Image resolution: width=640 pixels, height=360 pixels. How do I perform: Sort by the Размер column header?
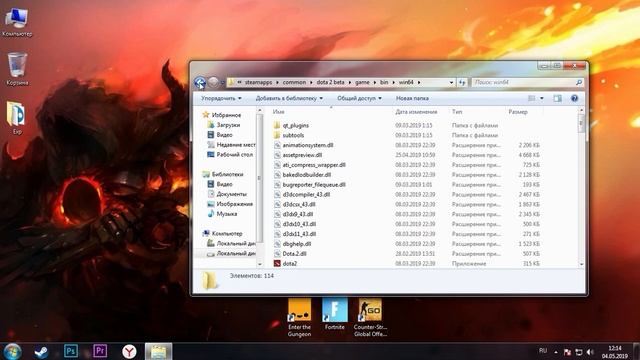pos(518,112)
